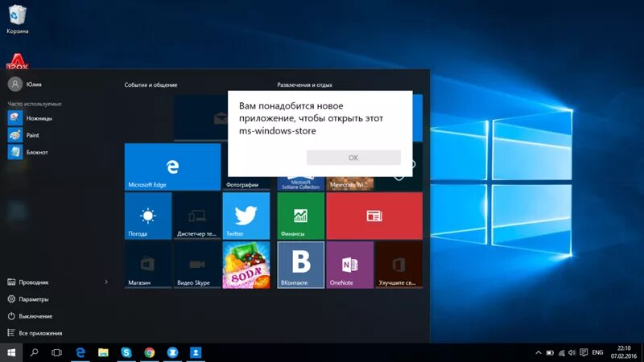
Task: Click Часто используемые label
Action: (x=35, y=104)
